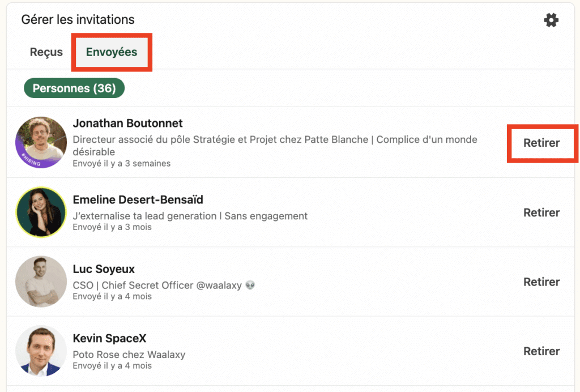580x392 pixels.
Task: Visit Emeline Desert-Bensaïd's profile name link
Action: (138, 200)
